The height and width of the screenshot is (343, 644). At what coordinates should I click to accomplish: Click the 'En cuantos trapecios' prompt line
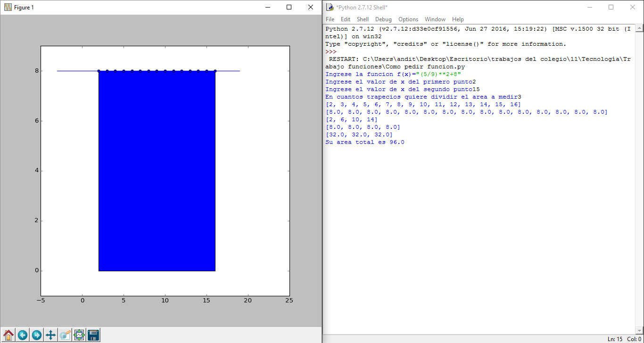tap(423, 97)
